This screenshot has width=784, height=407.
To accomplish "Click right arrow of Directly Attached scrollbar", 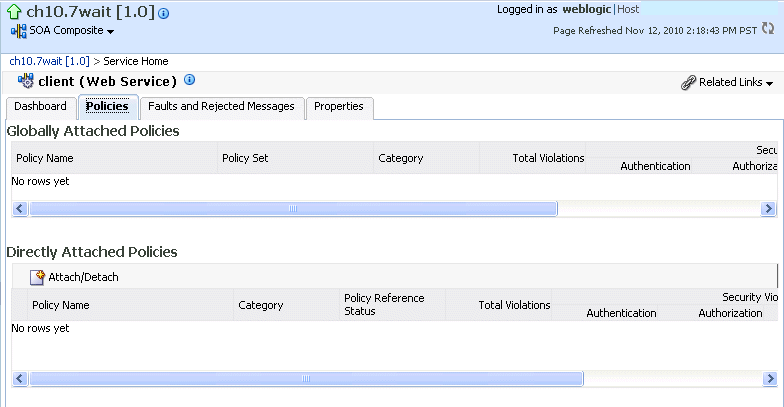I will (770, 378).
